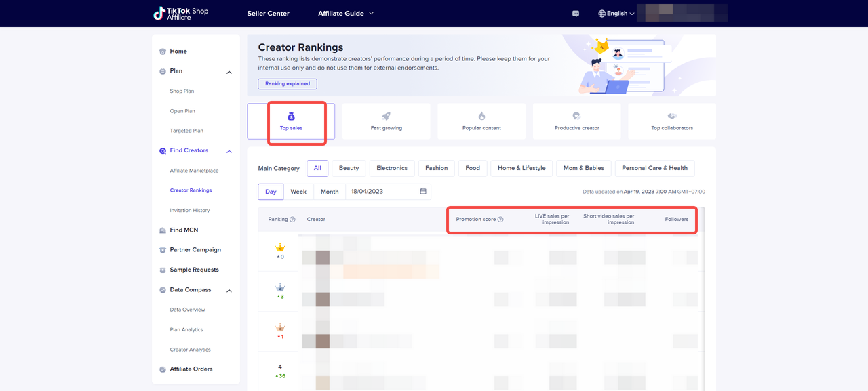Click the Top sales money bag icon
This screenshot has width=868, height=391.
point(291,117)
